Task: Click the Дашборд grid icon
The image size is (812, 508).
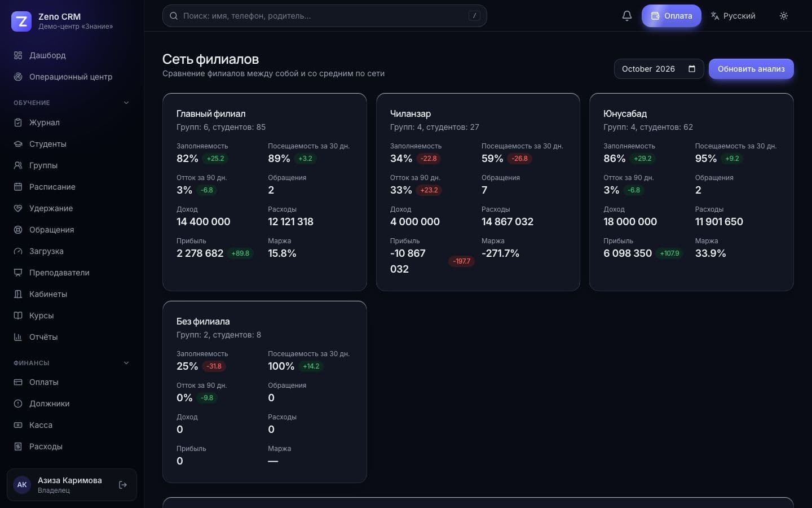Action: [18, 55]
